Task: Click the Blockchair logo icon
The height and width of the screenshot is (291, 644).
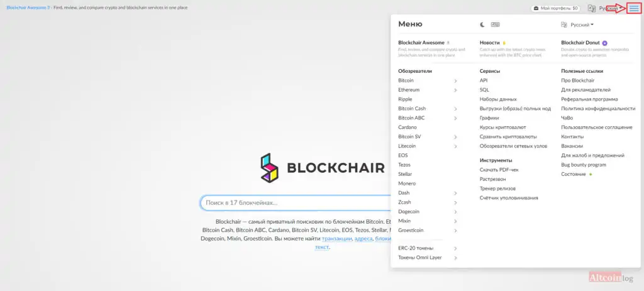Action: 269,168
